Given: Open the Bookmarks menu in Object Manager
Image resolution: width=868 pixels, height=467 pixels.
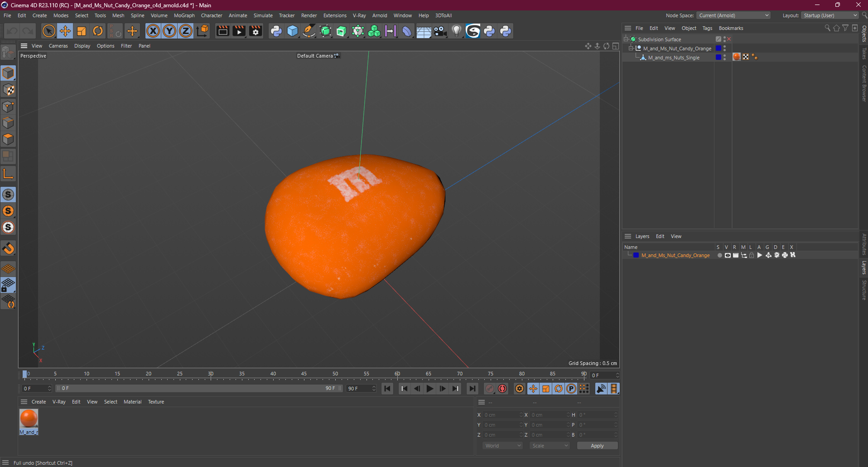Looking at the screenshot, I should (x=731, y=28).
